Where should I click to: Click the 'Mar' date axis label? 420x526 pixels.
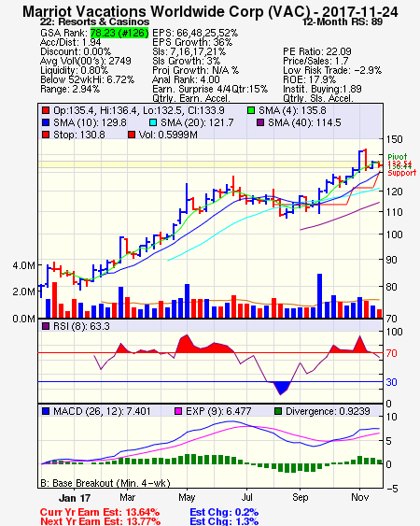[x=127, y=497]
